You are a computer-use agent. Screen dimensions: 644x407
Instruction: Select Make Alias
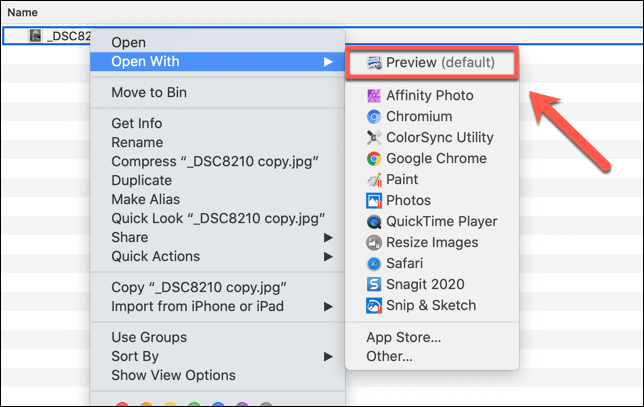click(x=217, y=199)
